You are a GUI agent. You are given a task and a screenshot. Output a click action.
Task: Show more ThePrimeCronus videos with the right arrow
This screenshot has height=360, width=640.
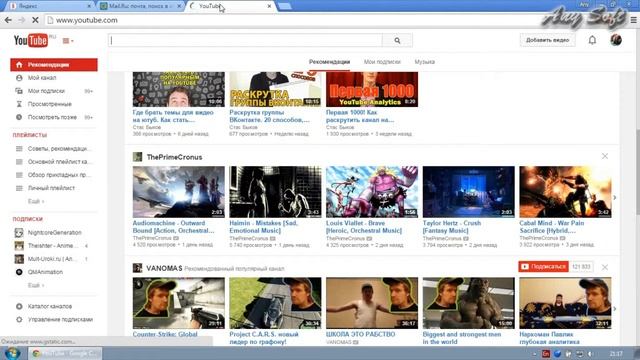click(615, 198)
